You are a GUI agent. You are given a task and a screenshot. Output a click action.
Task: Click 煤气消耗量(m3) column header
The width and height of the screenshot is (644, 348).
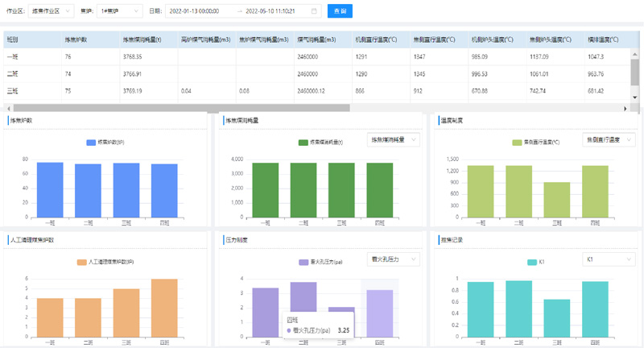(324, 39)
